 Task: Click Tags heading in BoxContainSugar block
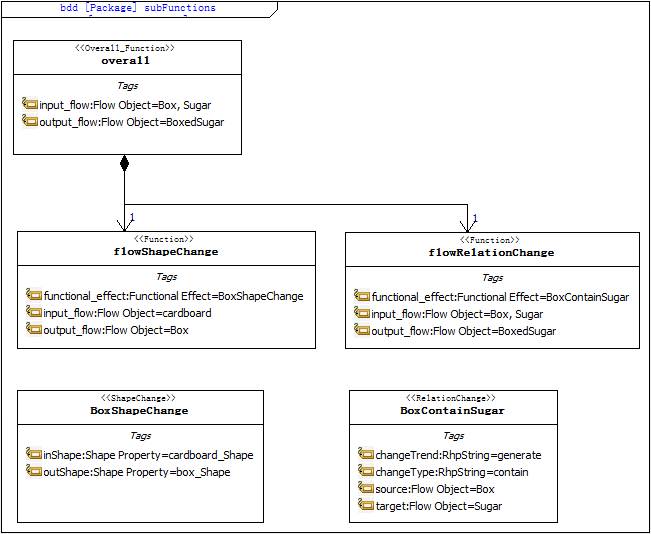(x=453, y=436)
